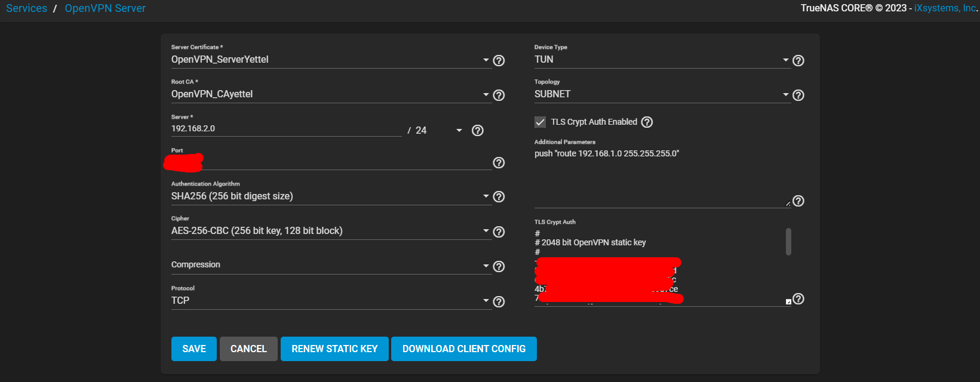Screen dimensions: 980x382
Task: Open Server Certificate dropdown
Action: (328, 60)
